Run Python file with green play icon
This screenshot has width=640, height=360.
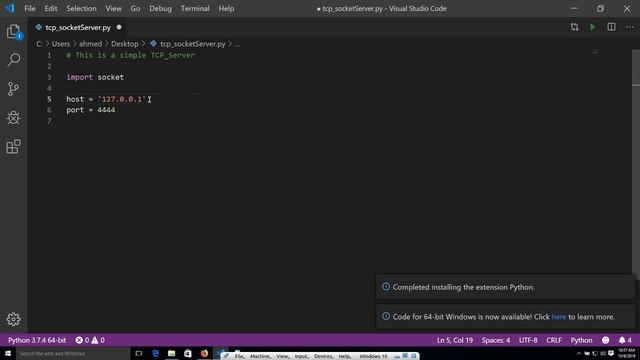click(593, 27)
